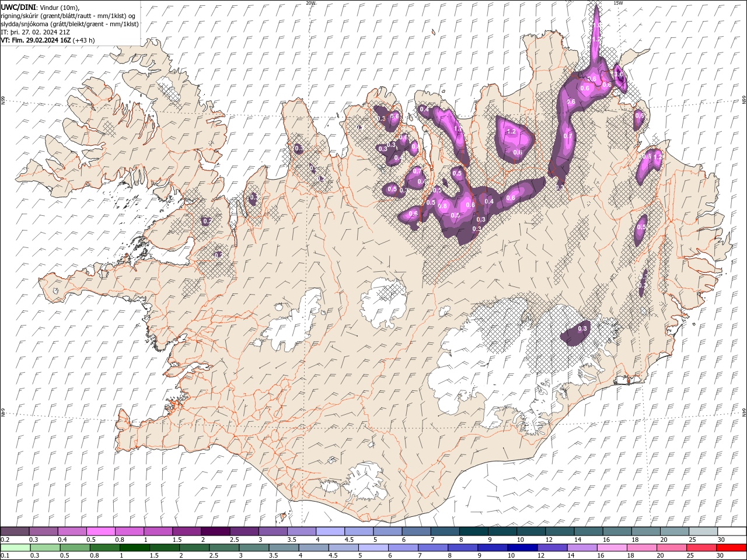
Task: Select the 25 red-pink swatch, lower legend
Action: click(x=701, y=548)
